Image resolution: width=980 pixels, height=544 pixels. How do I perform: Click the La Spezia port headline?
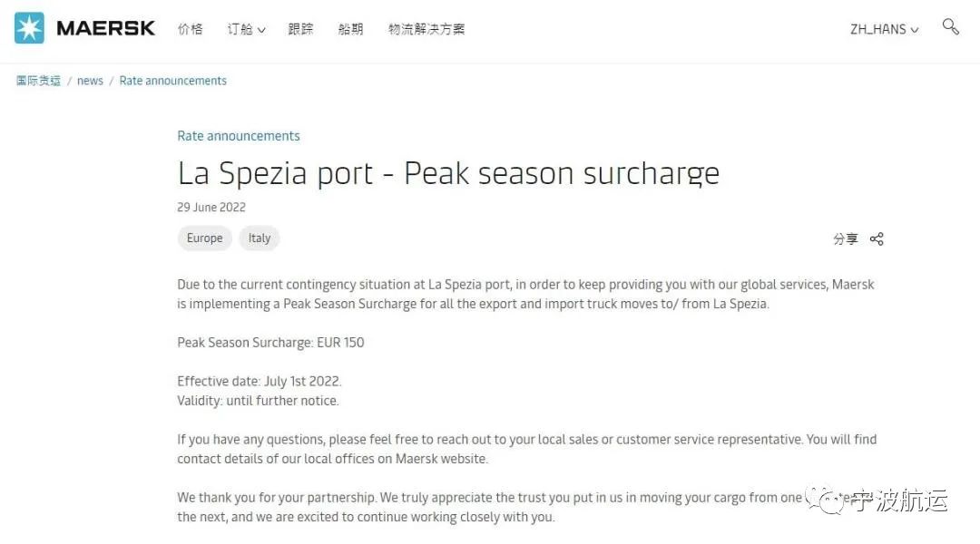[448, 173]
